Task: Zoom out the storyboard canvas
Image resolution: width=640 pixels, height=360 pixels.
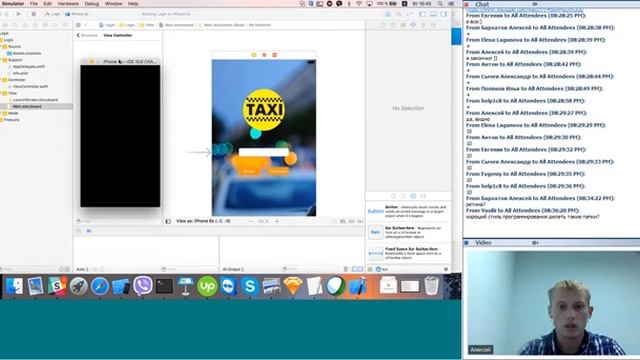Action: pyautogui.click(x=250, y=221)
